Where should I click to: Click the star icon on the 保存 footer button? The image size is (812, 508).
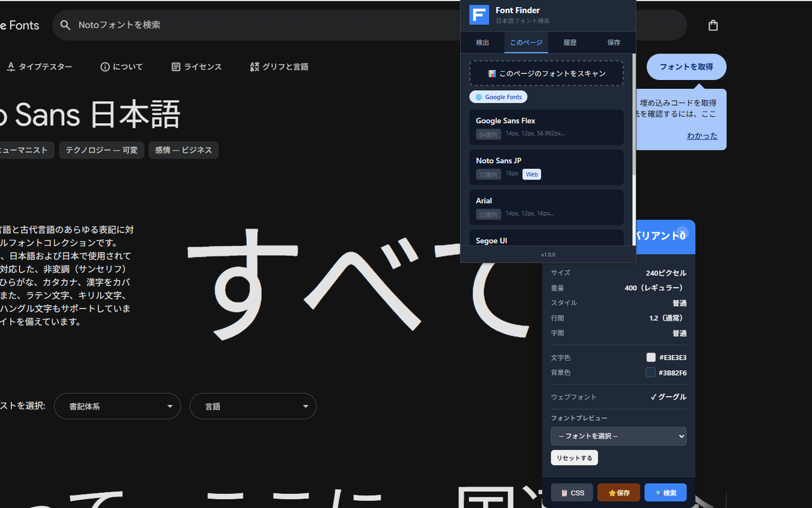[611, 492]
